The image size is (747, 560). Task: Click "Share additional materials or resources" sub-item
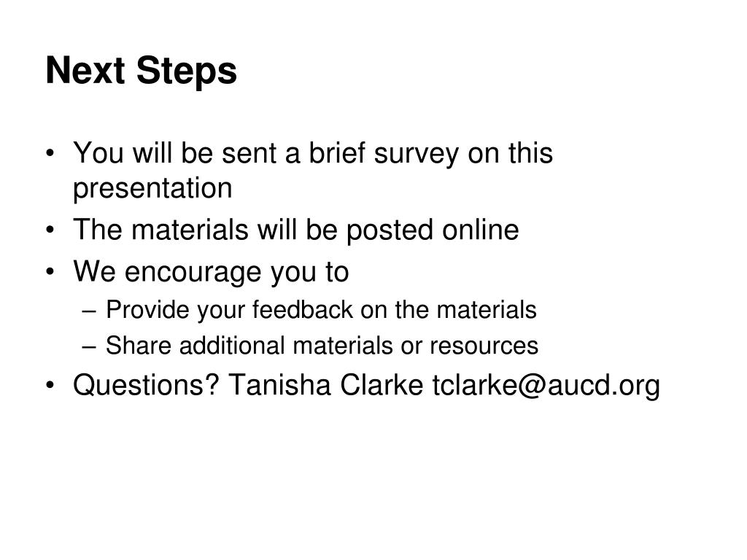point(322,345)
